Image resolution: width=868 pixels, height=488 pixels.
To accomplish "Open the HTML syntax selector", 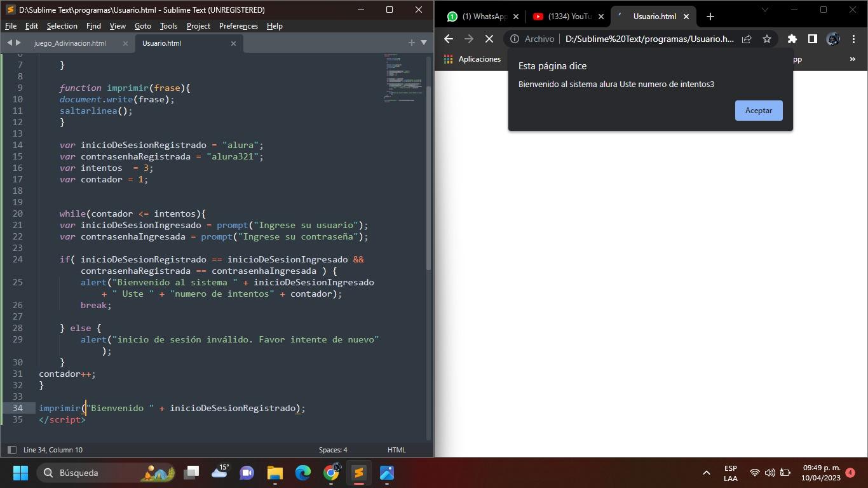I will coord(397,450).
